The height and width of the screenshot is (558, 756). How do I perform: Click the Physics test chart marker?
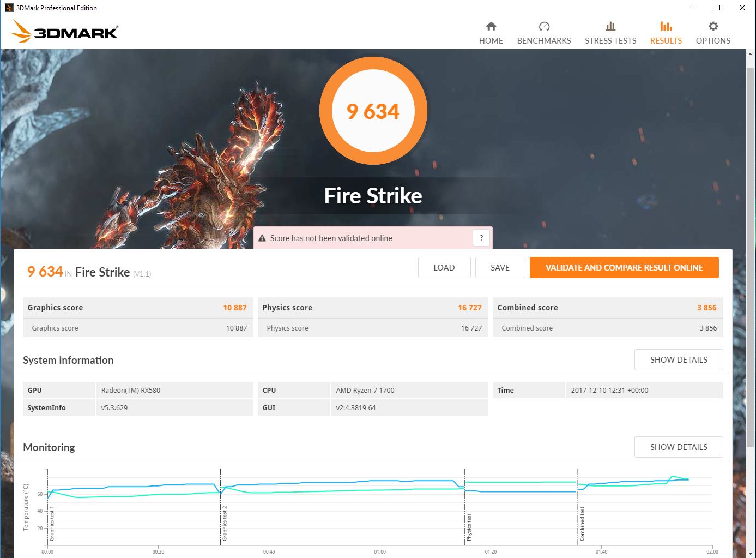click(x=469, y=527)
